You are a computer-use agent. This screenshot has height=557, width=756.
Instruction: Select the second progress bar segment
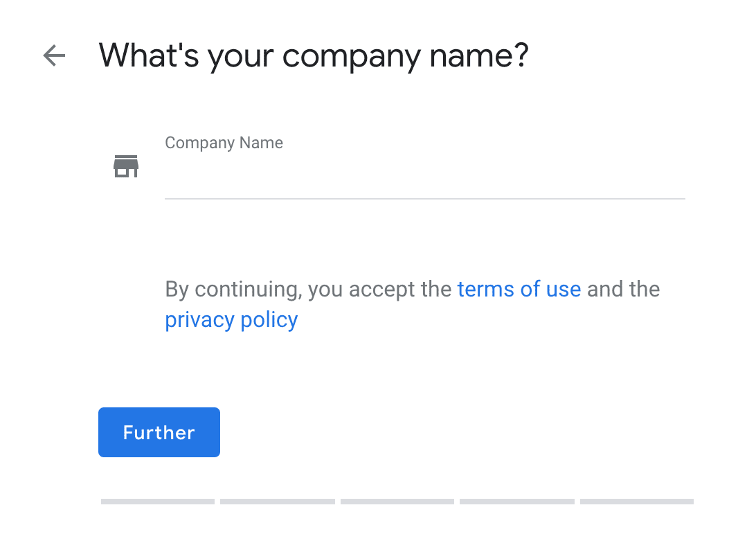click(x=277, y=502)
